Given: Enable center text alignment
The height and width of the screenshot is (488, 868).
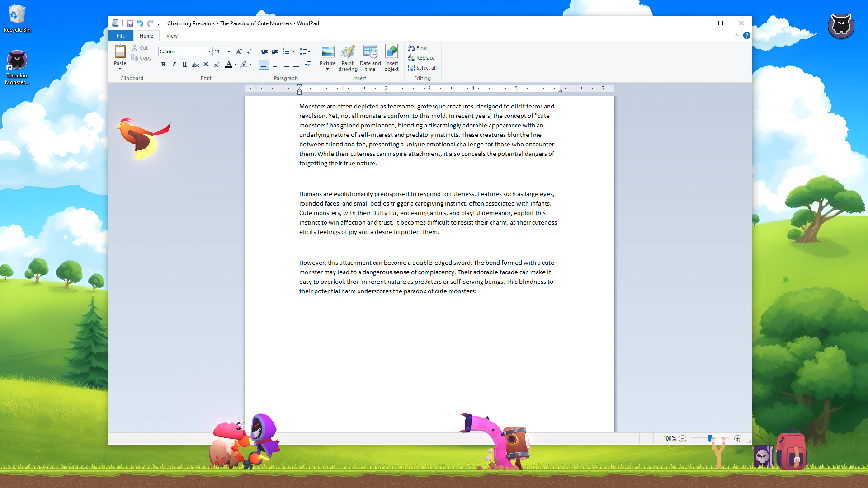Looking at the screenshot, I should 275,65.
